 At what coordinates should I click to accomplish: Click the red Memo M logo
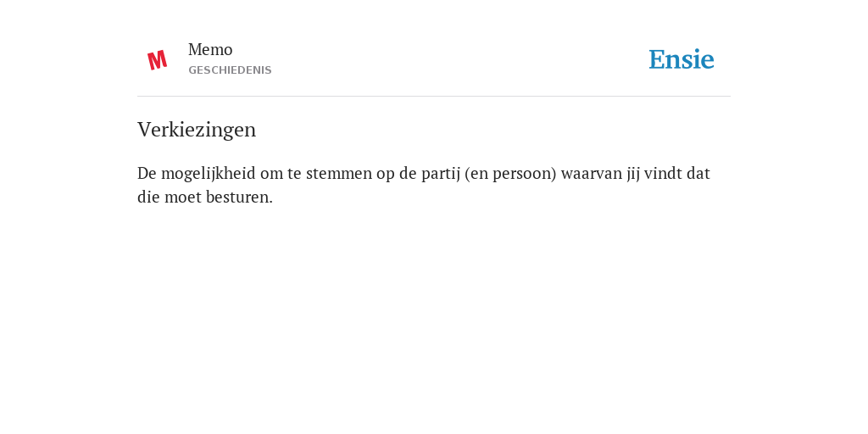(157, 60)
